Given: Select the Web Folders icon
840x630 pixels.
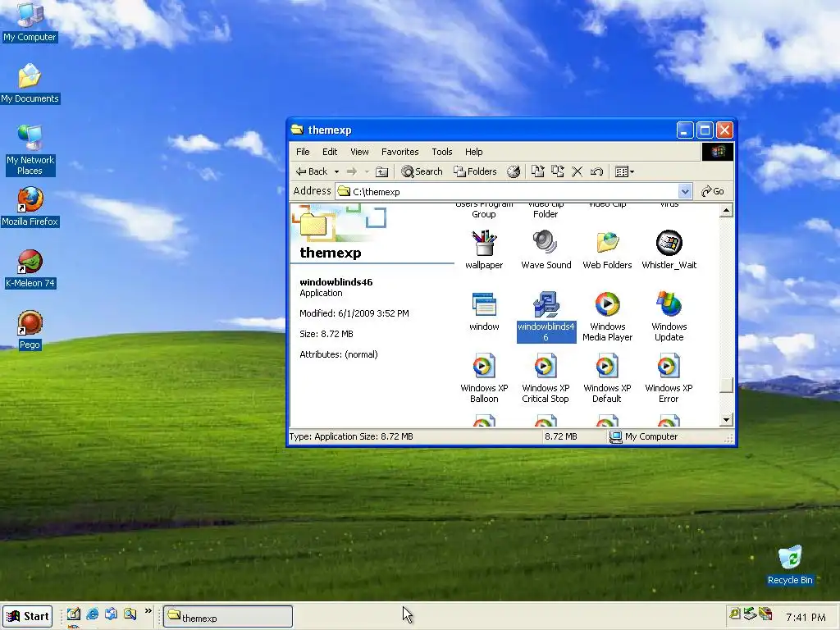Looking at the screenshot, I should 608,249.
